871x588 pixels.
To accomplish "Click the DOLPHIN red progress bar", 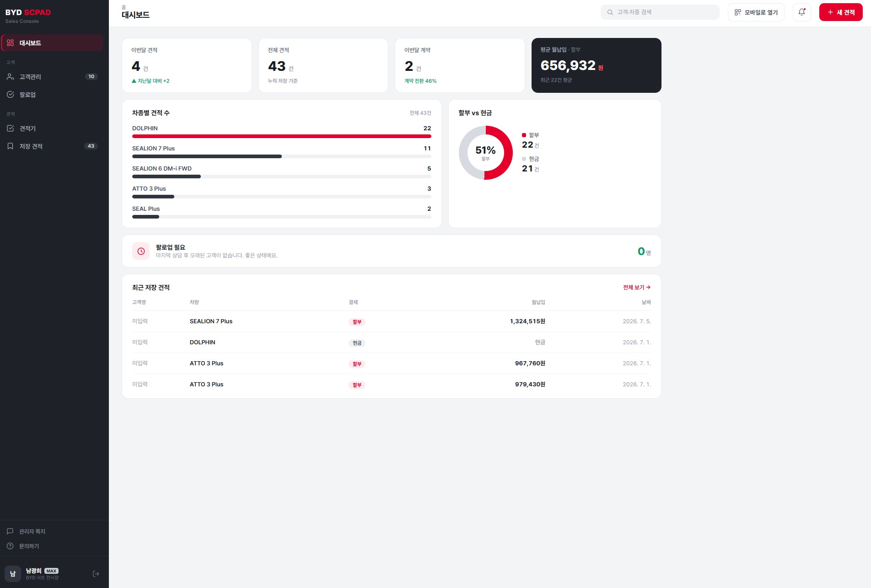I will (282, 136).
